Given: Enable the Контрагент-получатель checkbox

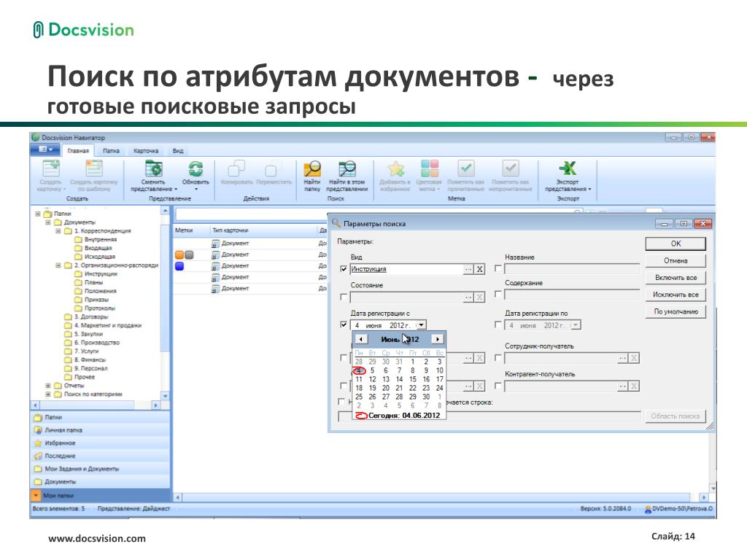Looking at the screenshot, I should click(x=498, y=386).
